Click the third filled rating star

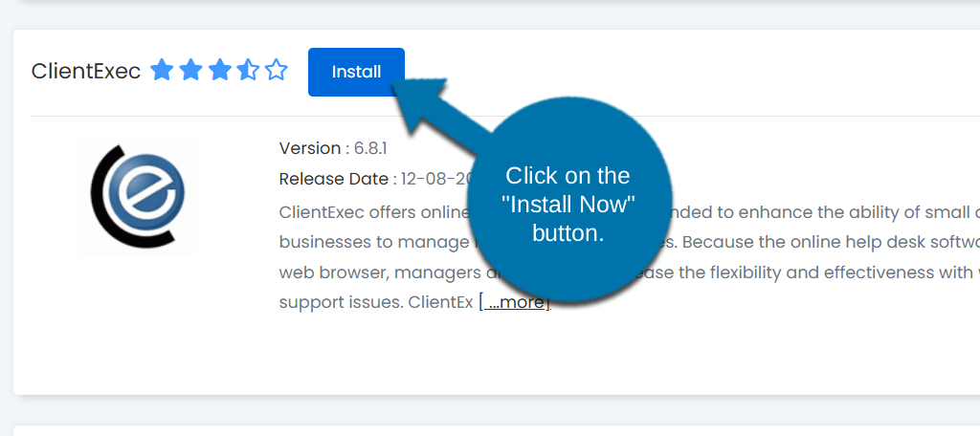tap(219, 71)
